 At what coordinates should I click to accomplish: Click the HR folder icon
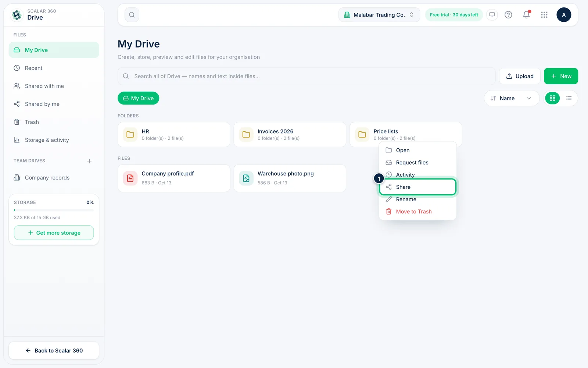(x=130, y=134)
